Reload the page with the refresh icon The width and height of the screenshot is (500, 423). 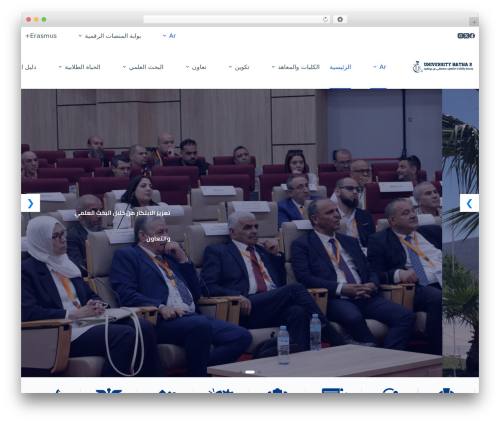point(325,19)
